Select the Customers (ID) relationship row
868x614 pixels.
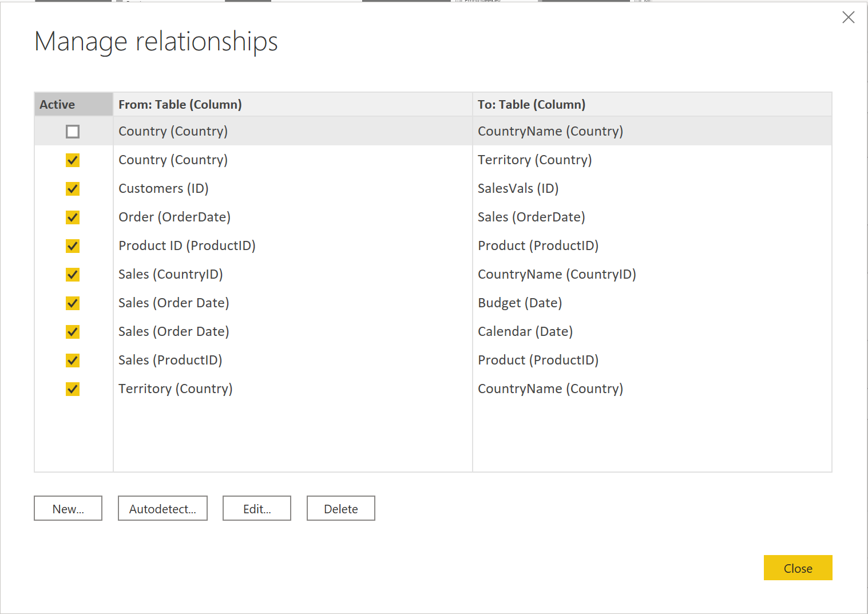coord(164,189)
